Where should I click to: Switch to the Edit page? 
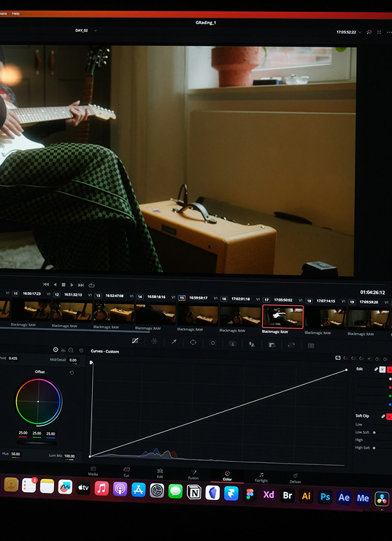[x=160, y=473]
